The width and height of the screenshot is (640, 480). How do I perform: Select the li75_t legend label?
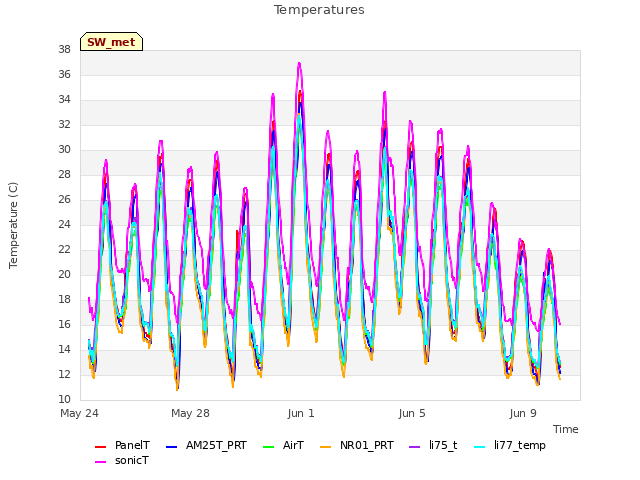pyautogui.click(x=443, y=445)
